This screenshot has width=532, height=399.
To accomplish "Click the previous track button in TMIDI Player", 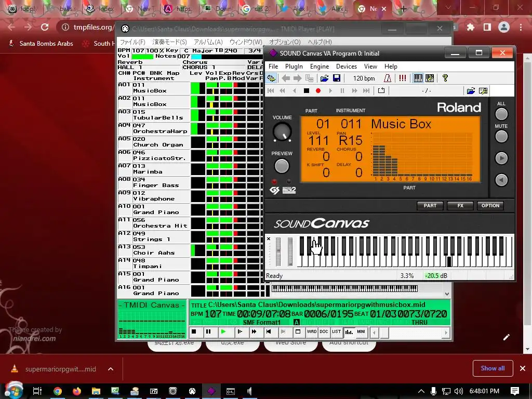I will (x=269, y=331).
